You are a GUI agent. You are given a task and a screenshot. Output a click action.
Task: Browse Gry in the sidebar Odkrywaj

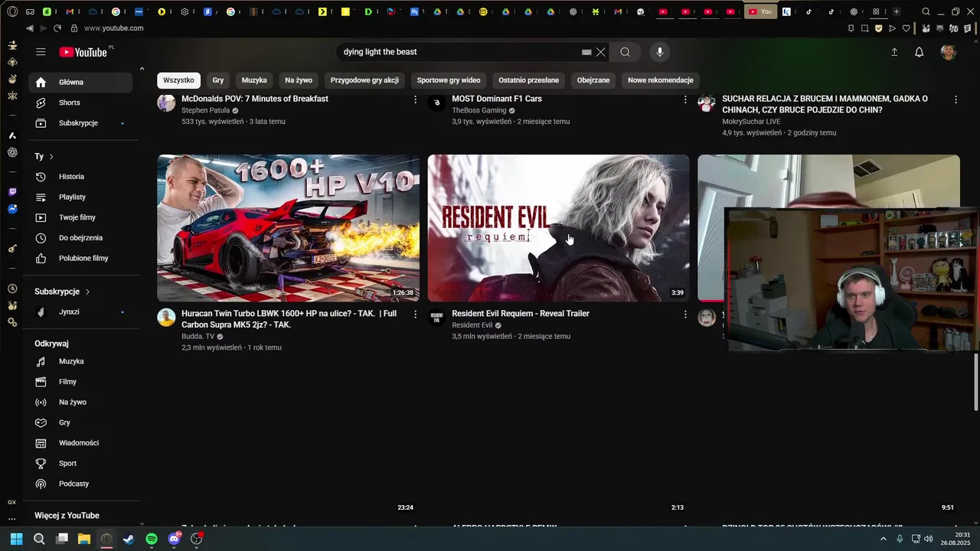click(80, 422)
